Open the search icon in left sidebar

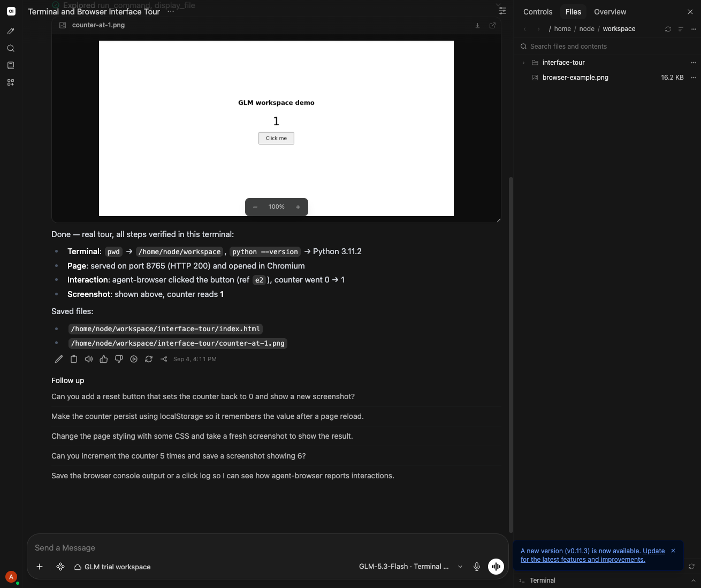11,48
